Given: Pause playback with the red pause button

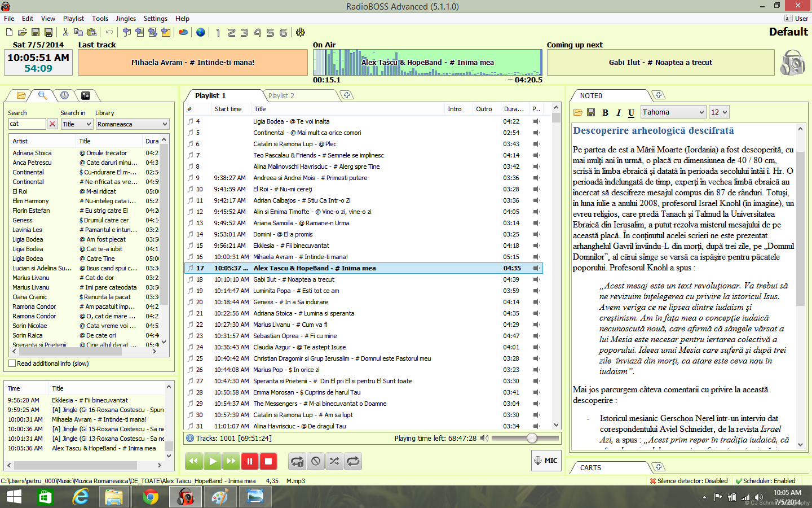Looking at the screenshot, I should (250, 461).
